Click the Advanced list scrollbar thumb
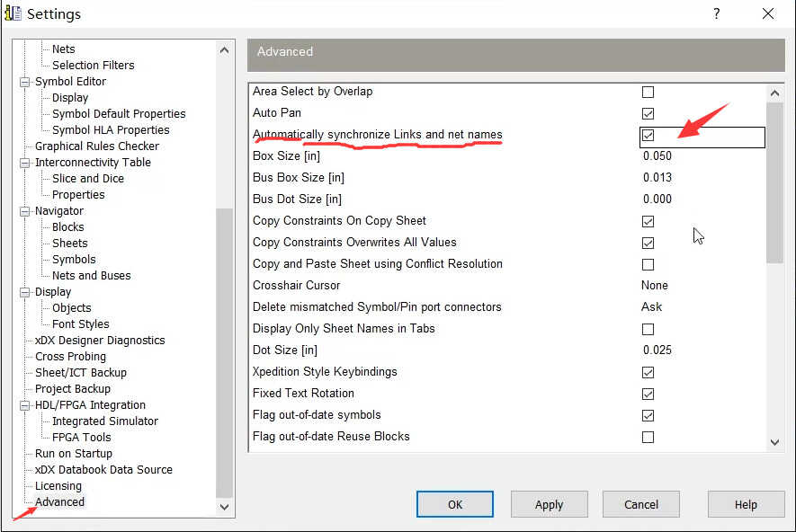 click(774, 182)
